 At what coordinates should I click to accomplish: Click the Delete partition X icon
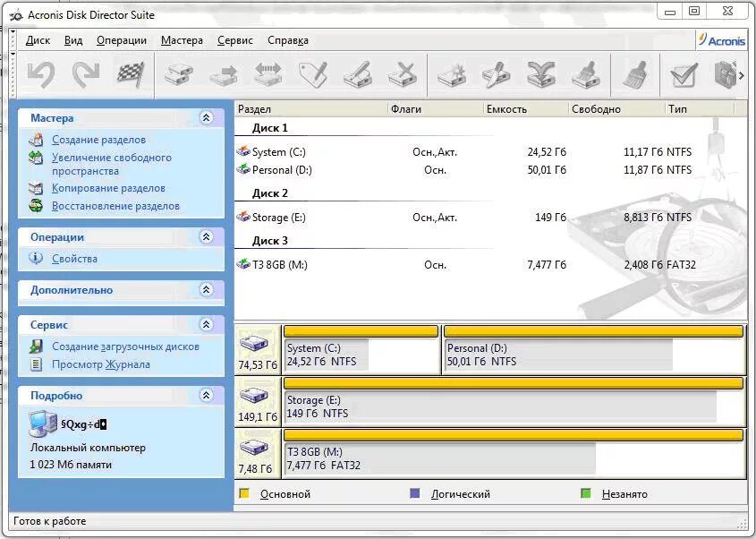click(x=403, y=74)
